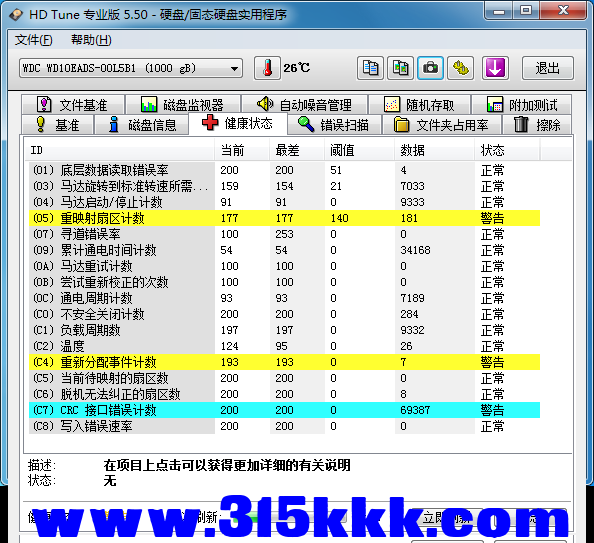Click the 状态 column header

coord(507,150)
